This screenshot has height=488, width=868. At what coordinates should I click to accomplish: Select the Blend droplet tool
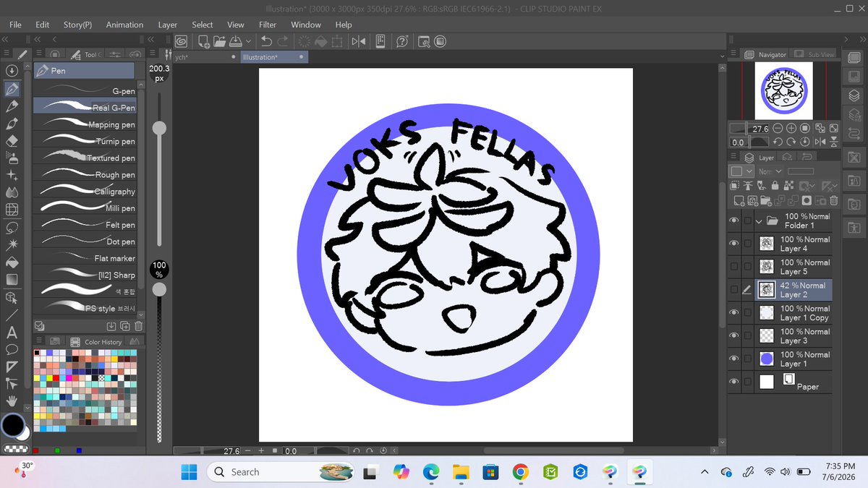tap(12, 193)
